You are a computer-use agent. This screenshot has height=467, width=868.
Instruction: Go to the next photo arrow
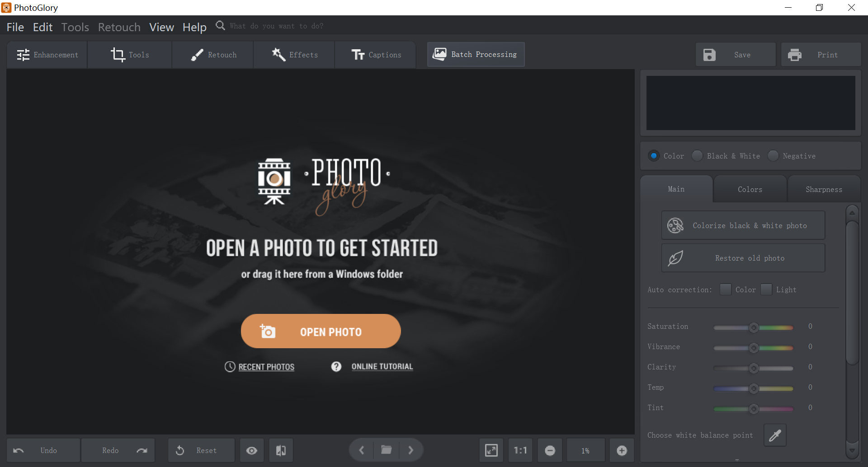411,450
